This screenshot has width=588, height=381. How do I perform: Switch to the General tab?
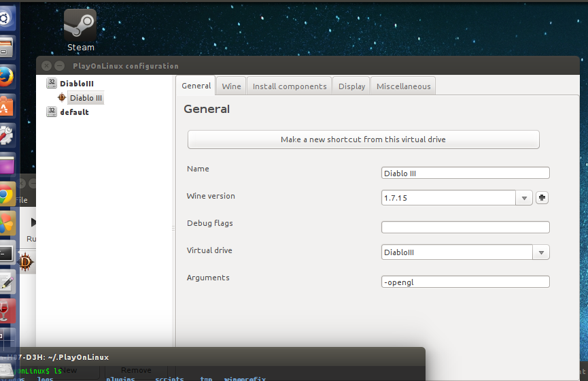[x=196, y=86]
